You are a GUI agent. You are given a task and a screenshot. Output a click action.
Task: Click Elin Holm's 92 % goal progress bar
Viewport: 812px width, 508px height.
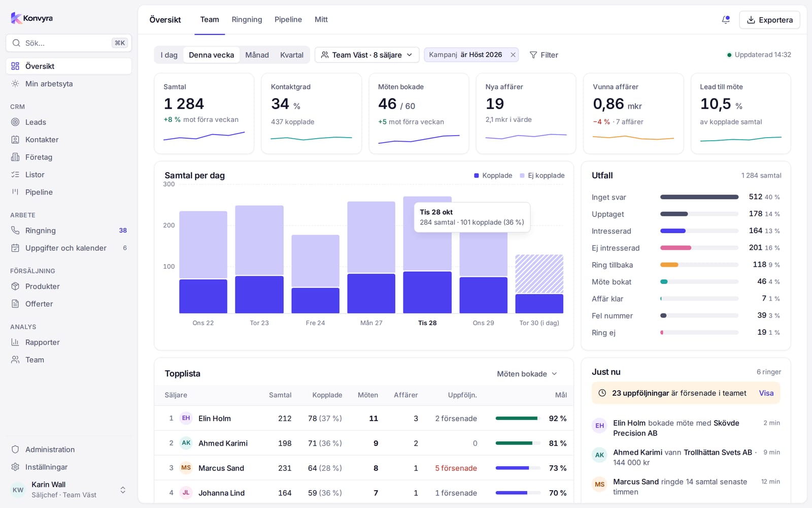click(518, 419)
